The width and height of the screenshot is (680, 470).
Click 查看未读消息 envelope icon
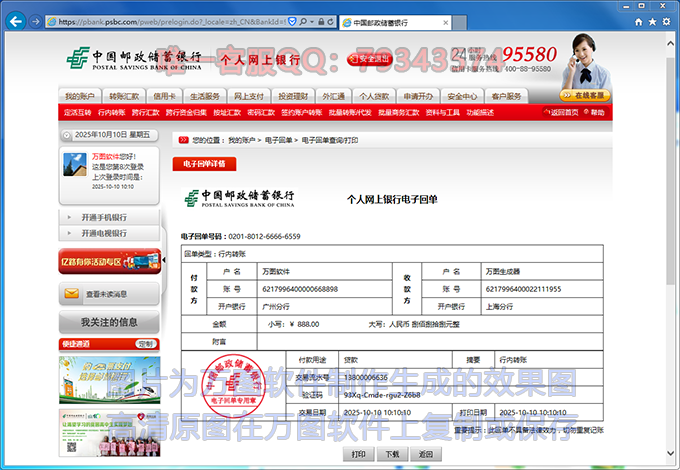pos(72,294)
